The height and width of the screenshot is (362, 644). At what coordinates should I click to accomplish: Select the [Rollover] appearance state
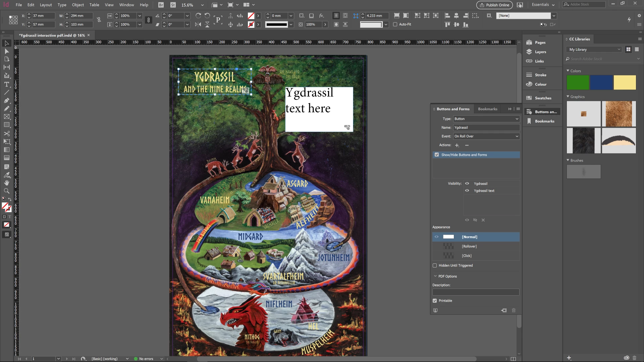(x=469, y=246)
